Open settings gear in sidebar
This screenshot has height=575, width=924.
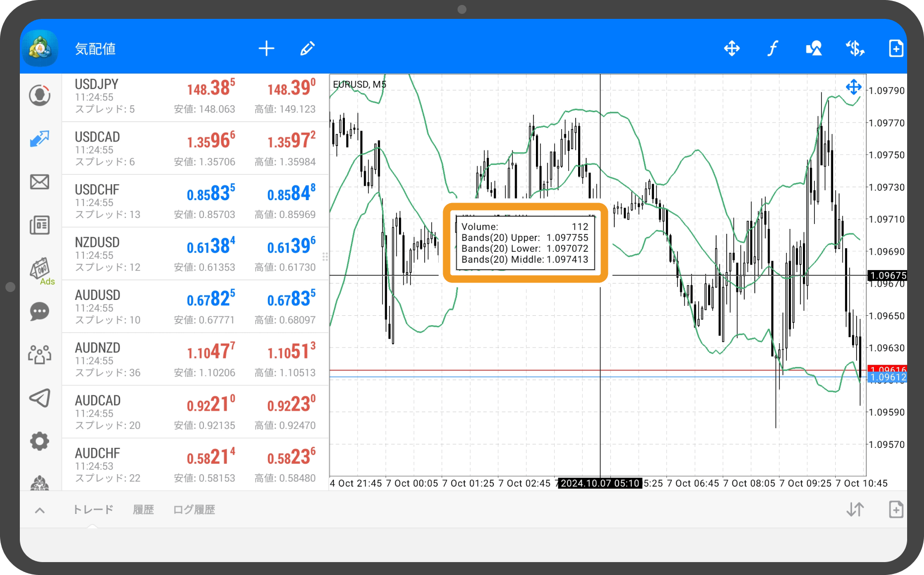coord(40,441)
